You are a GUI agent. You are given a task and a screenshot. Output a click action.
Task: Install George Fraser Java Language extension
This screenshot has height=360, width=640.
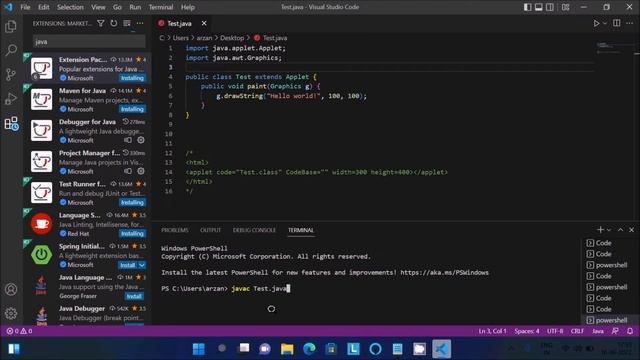point(134,296)
